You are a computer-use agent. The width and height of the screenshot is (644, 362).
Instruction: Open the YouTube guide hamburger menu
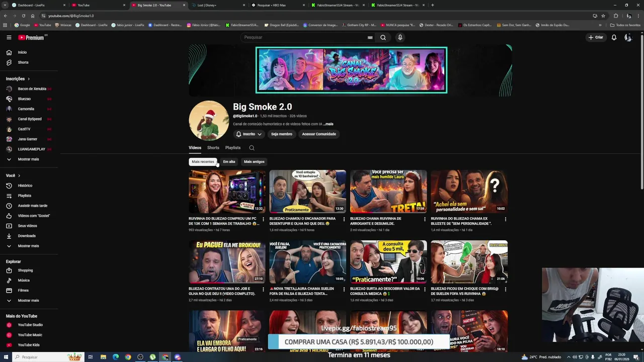[9, 37]
